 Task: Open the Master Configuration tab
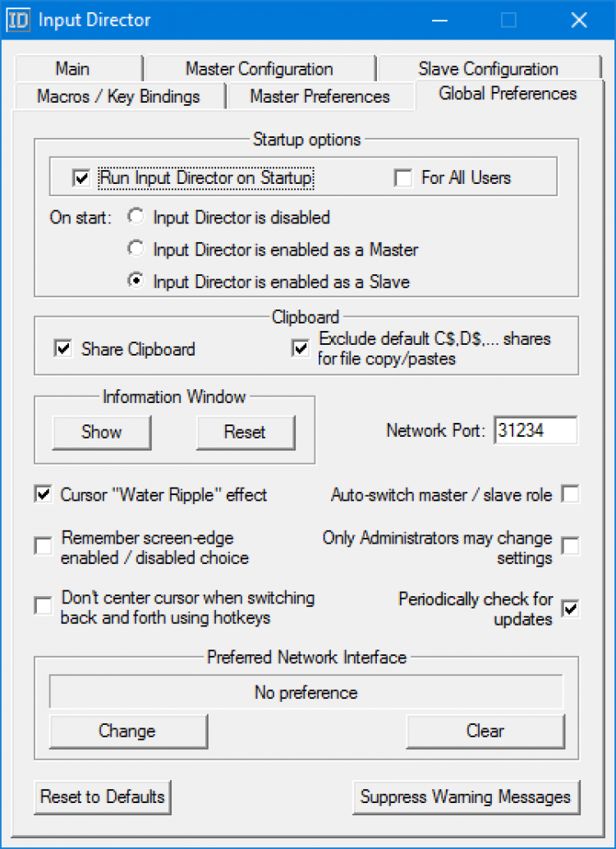pyautogui.click(x=259, y=69)
